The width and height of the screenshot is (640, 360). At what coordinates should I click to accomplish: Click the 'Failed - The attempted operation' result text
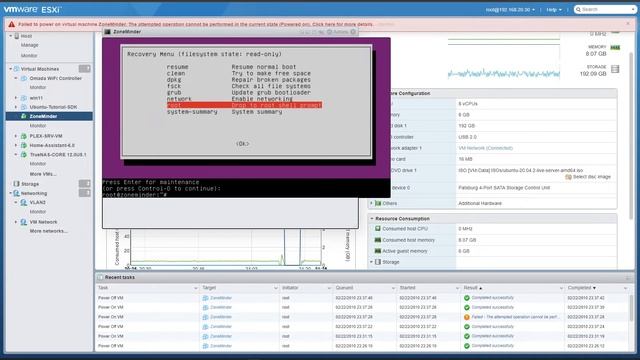coord(515,317)
